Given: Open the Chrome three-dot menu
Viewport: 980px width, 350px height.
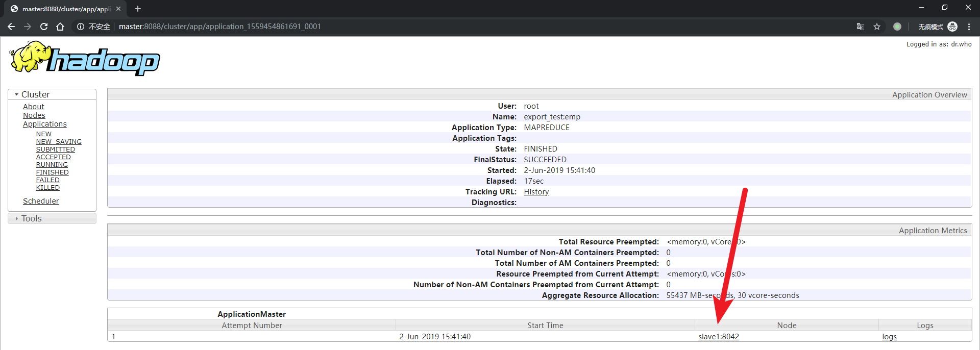Looking at the screenshot, I should coord(969,27).
